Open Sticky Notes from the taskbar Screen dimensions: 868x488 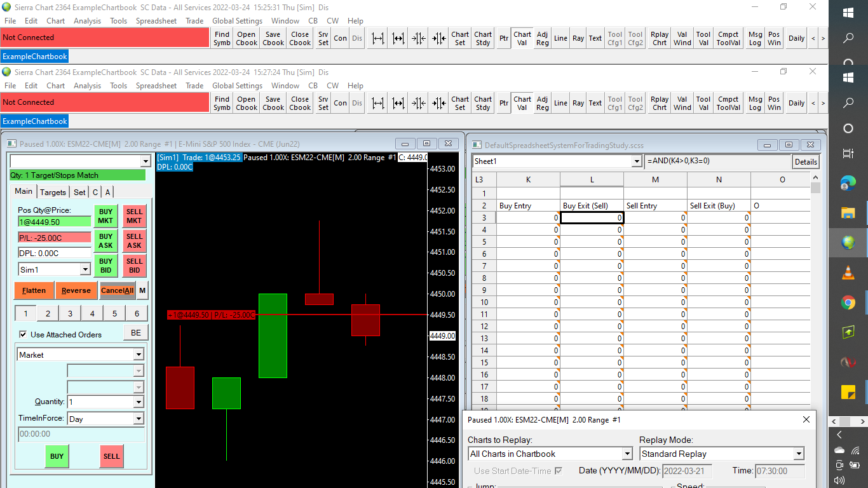(848, 392)
